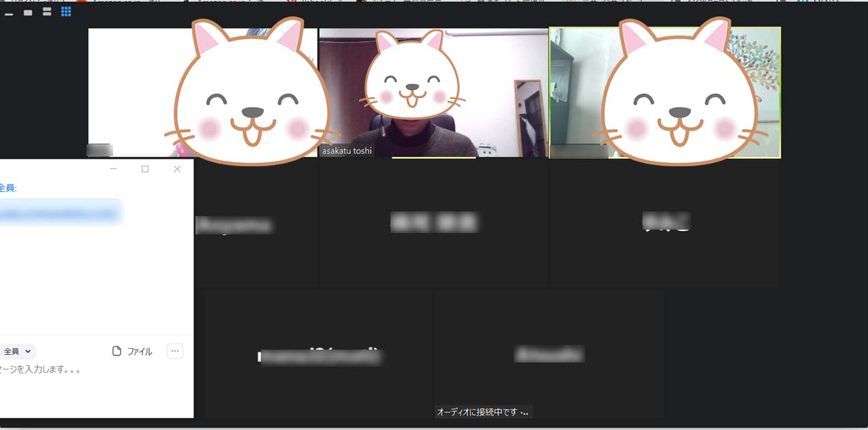Select the single thumbnail video view icon
The width and height of the screenshot is (868, 430).
[x=28, y=12]
